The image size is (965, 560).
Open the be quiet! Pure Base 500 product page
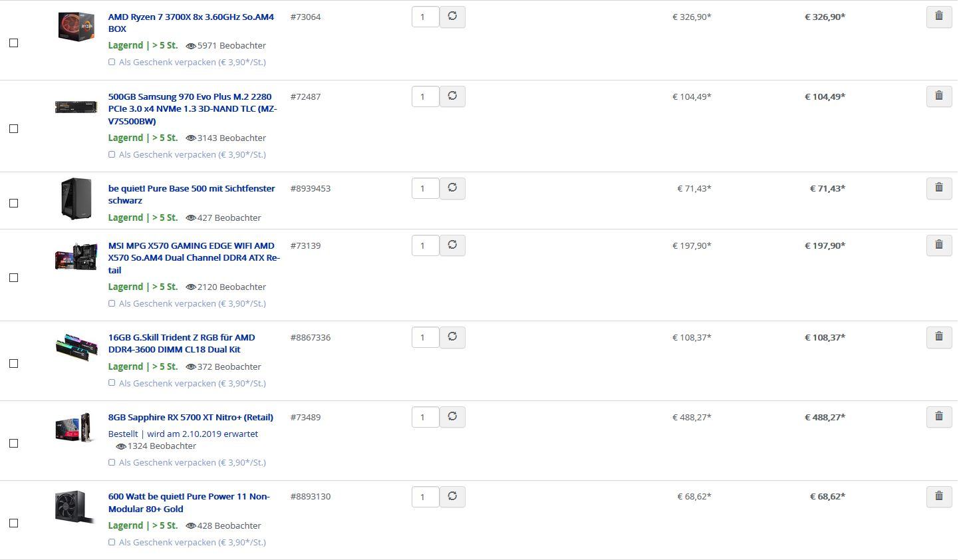(192, 194)
